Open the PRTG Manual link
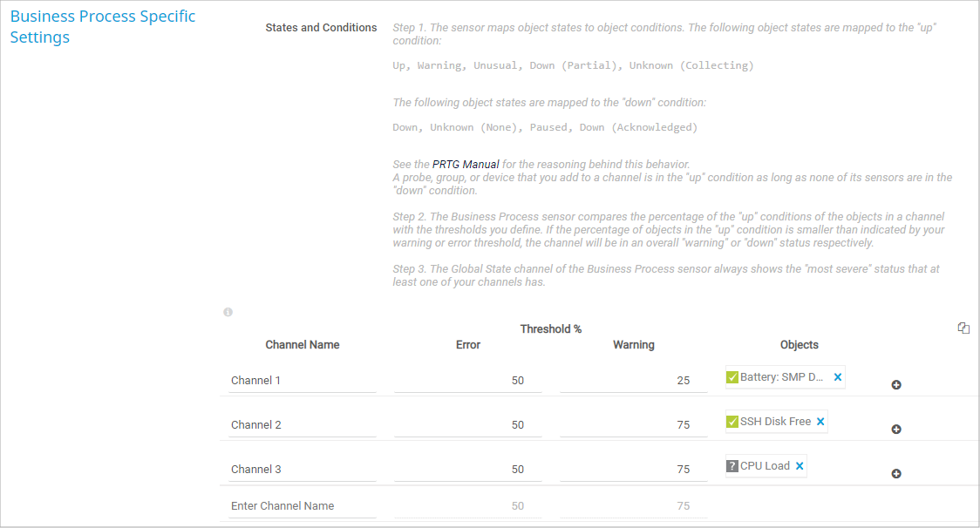The height and width of the screenshot is (528, 980). point(466,165)
